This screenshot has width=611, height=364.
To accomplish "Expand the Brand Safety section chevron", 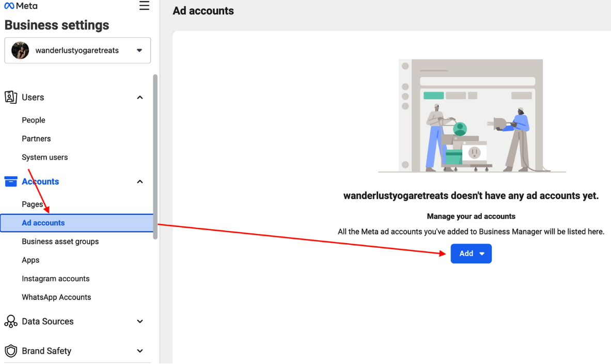I will pyautogui.click(x=140, y=351).
